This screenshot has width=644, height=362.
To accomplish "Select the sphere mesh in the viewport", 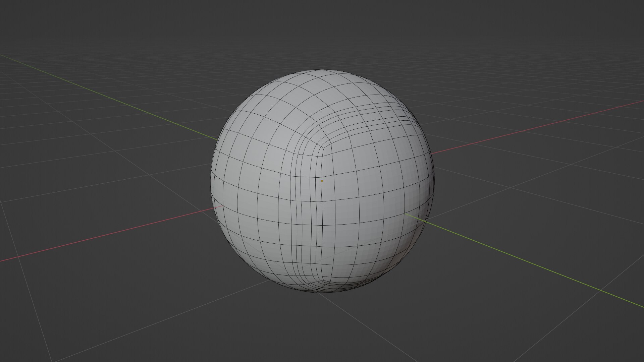I will pyautogui.click(x=322, y=181).
